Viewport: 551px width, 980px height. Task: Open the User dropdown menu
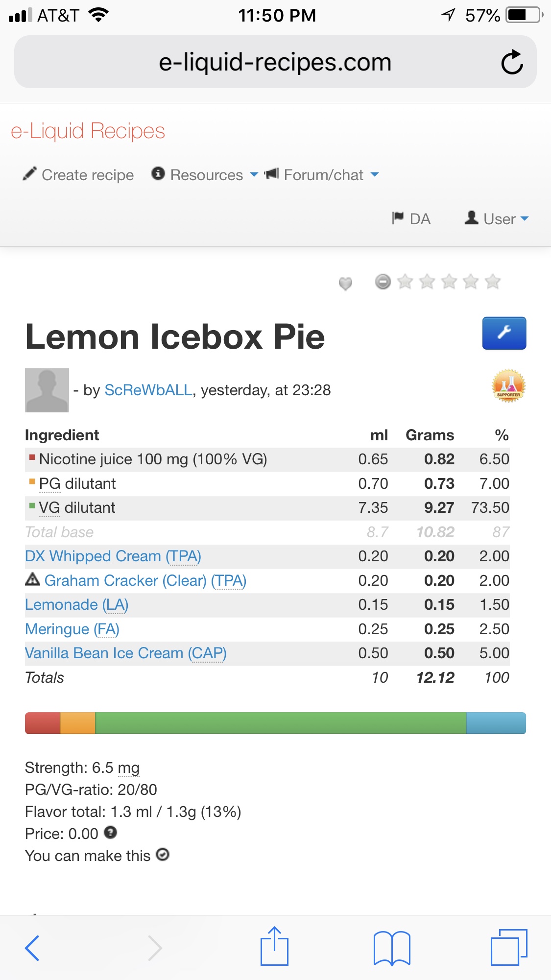click(497, 218)
